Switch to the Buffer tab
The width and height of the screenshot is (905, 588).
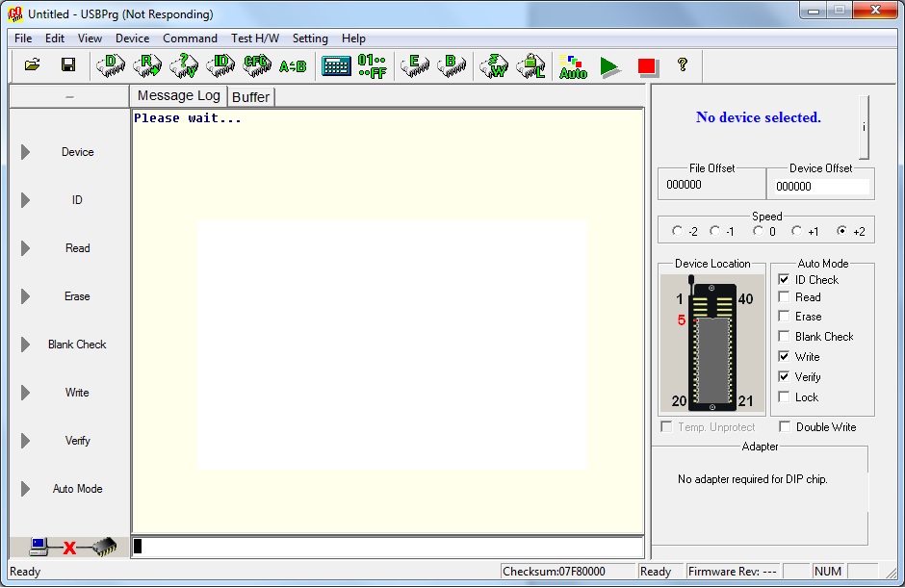[x=251, y=96]
